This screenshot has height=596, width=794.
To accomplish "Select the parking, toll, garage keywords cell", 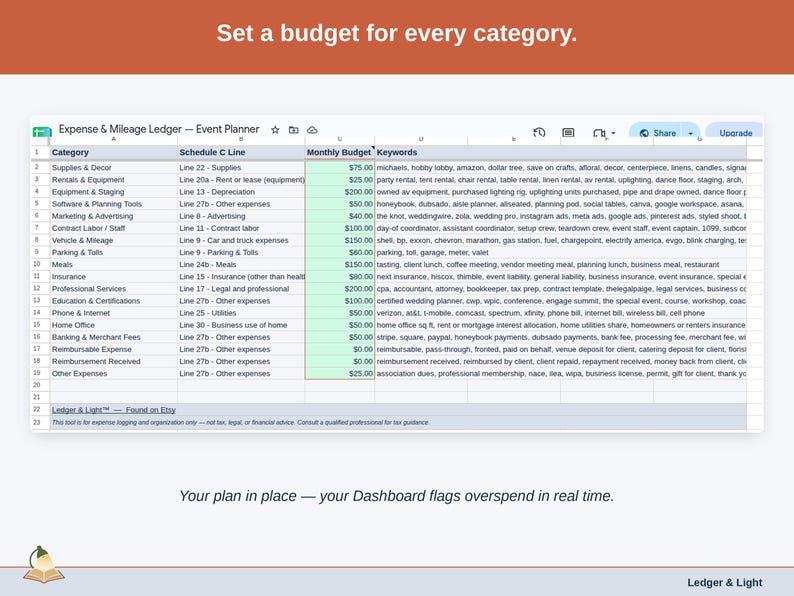I will (561, 252).
